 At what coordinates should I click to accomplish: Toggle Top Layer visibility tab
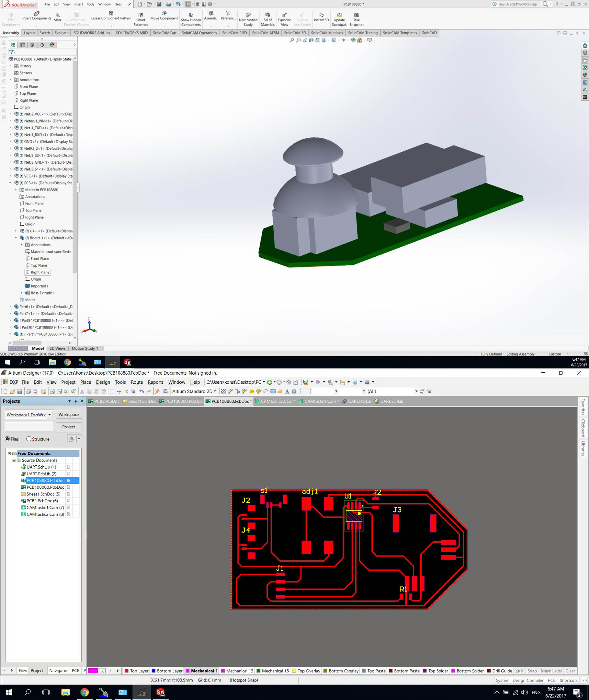136,671
